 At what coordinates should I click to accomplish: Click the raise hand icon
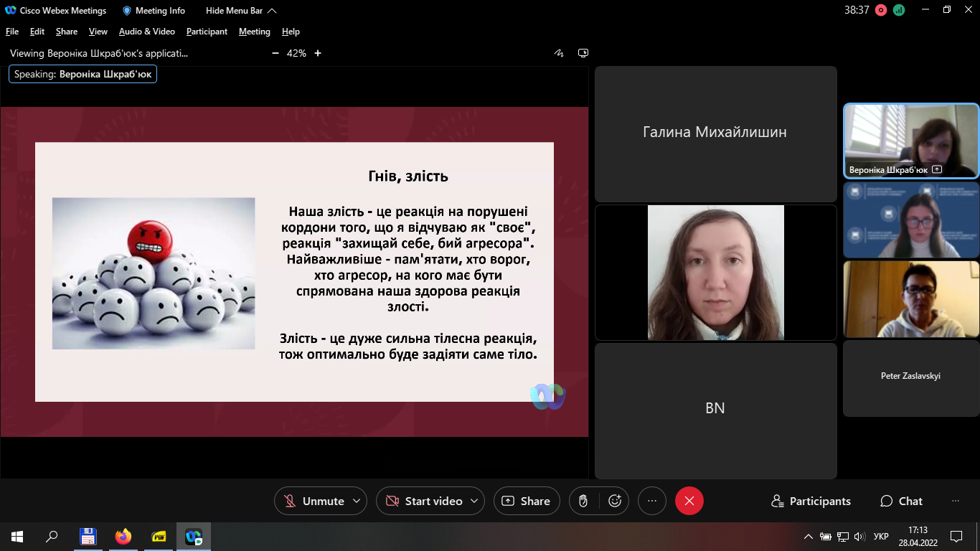pyautogui.click(x=584, y=501)
